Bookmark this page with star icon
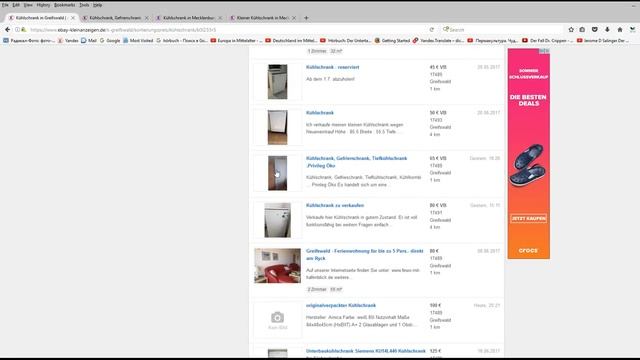Screen dimensions: 640x360 pos(571,29)
